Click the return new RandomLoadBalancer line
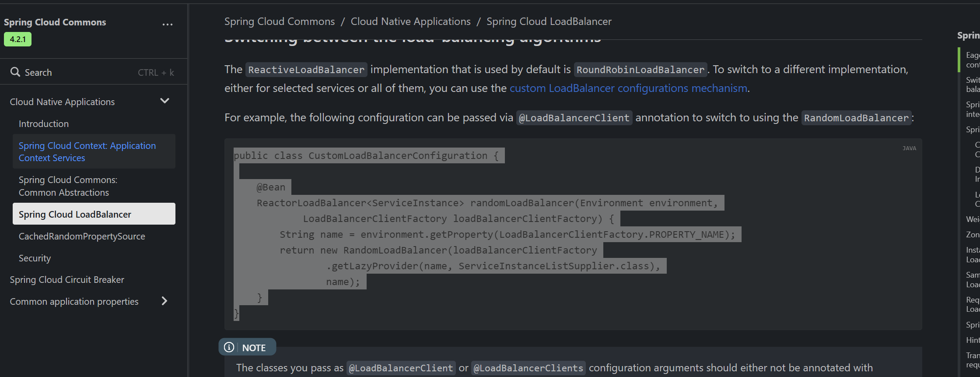Image resolution: width=980 pixels, height=377 pixels. (x=438, y=250)
